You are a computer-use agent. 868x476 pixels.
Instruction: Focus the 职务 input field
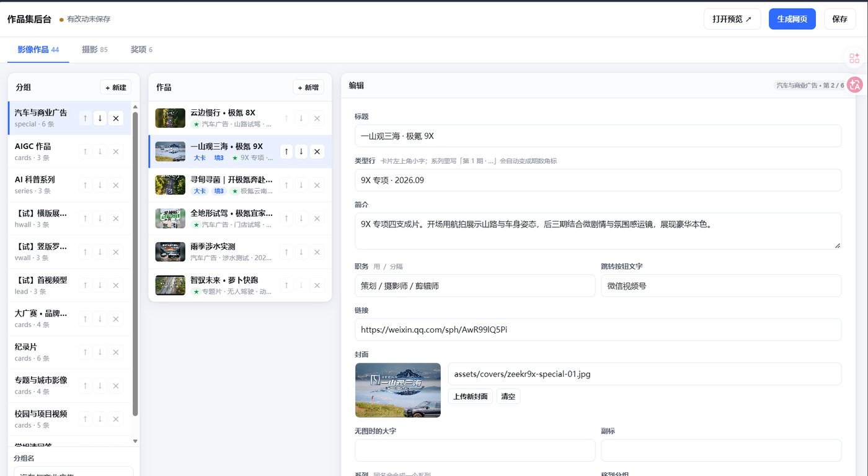(475, 286)
